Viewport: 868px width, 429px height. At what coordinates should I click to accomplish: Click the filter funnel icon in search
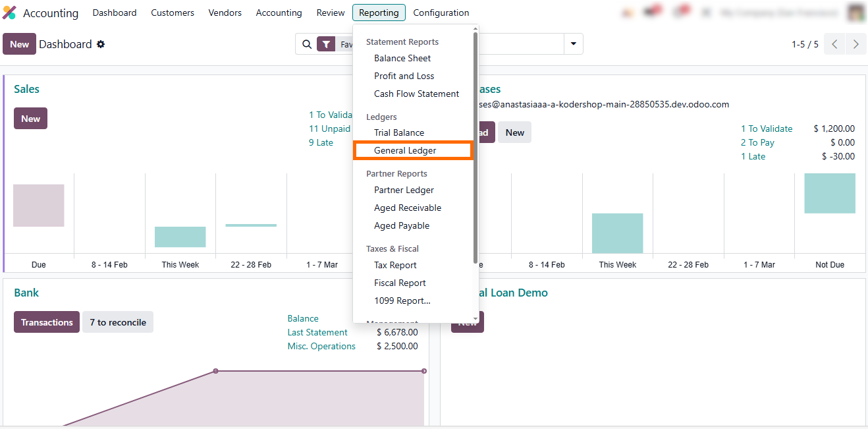(x=326, y=44)
